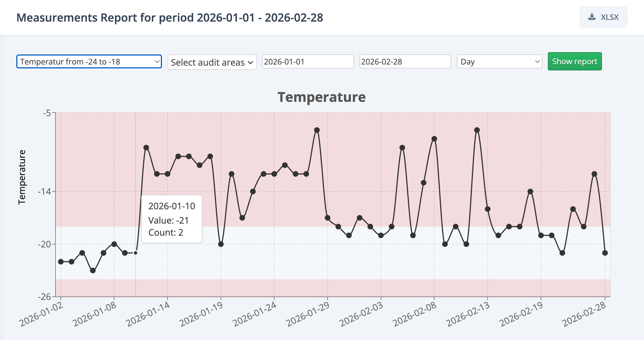
Task: Click the end date field 2026-02-28
Action: click(405, 62)
